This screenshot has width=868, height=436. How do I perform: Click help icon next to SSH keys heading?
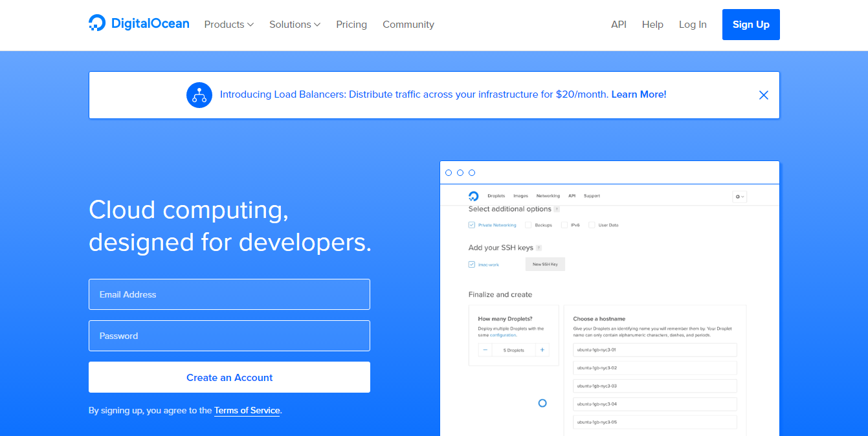(x=539, y=248)
